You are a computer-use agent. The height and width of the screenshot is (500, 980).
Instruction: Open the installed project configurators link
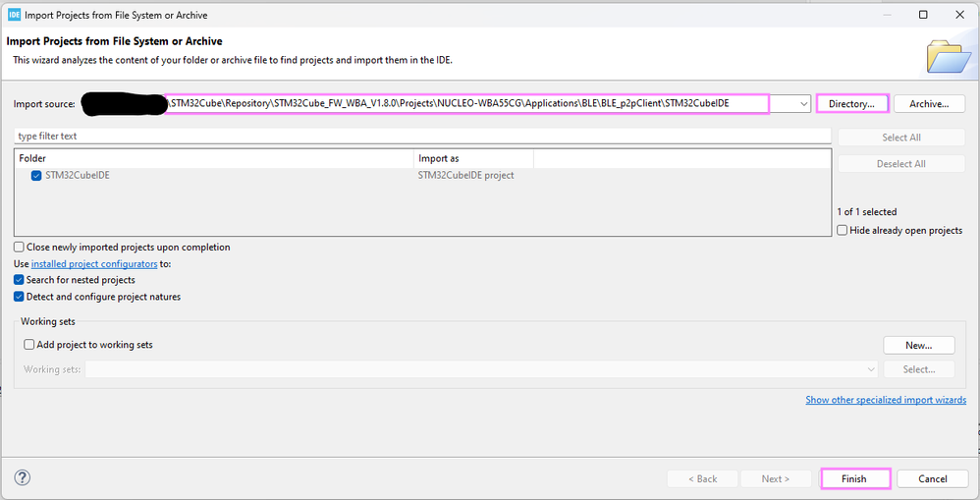94,264
